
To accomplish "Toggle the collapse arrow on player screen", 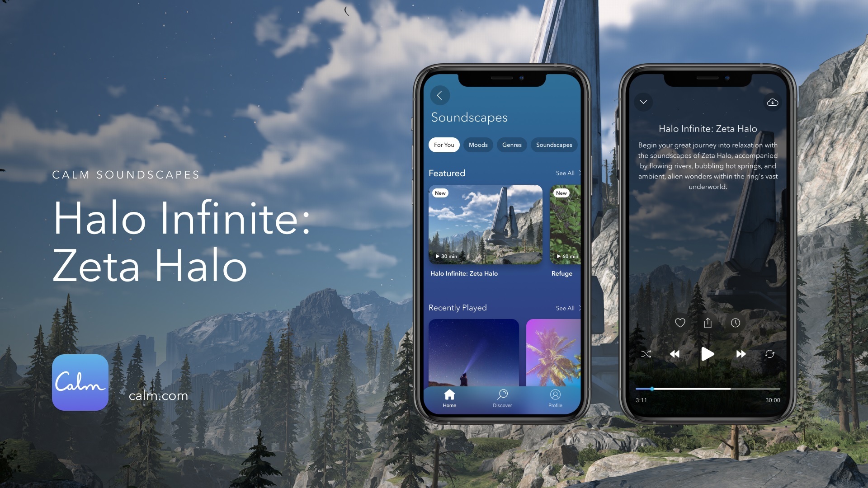I will click(x=643, y=101).
